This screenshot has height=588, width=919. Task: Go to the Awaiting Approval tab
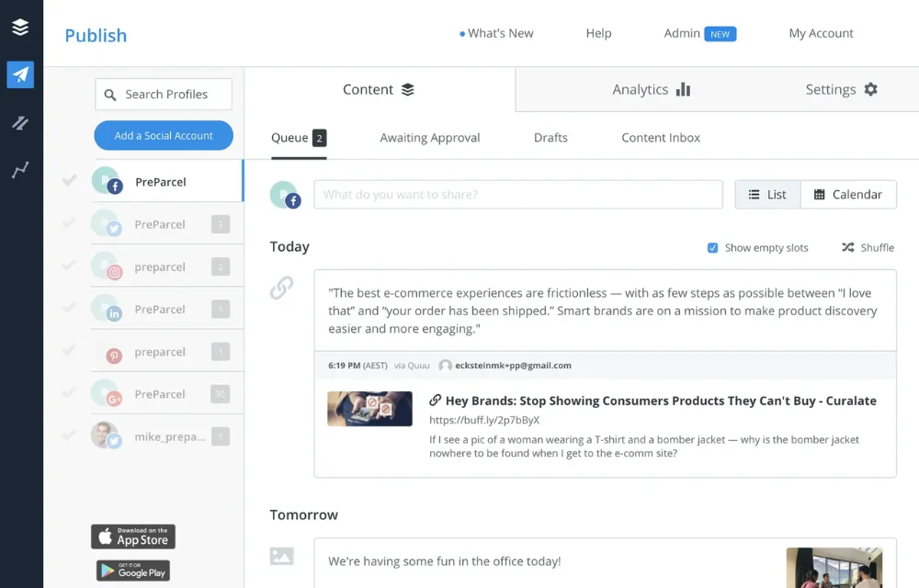coord(429,138)
